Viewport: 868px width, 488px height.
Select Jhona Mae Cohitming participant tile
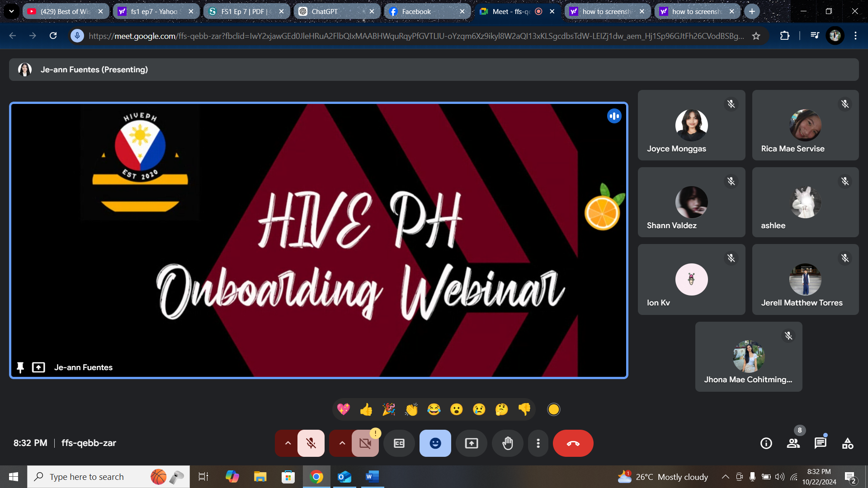coord(749,357)
